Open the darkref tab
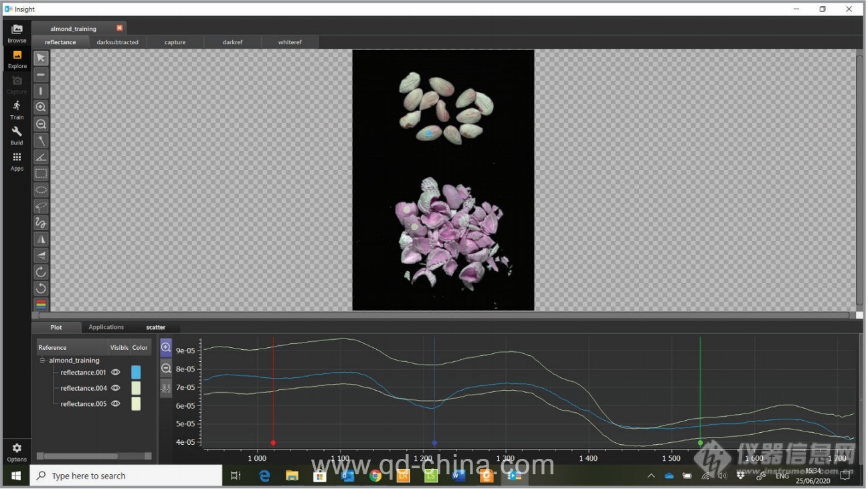Viewport: 868px width, 489px height. (232, 42)
